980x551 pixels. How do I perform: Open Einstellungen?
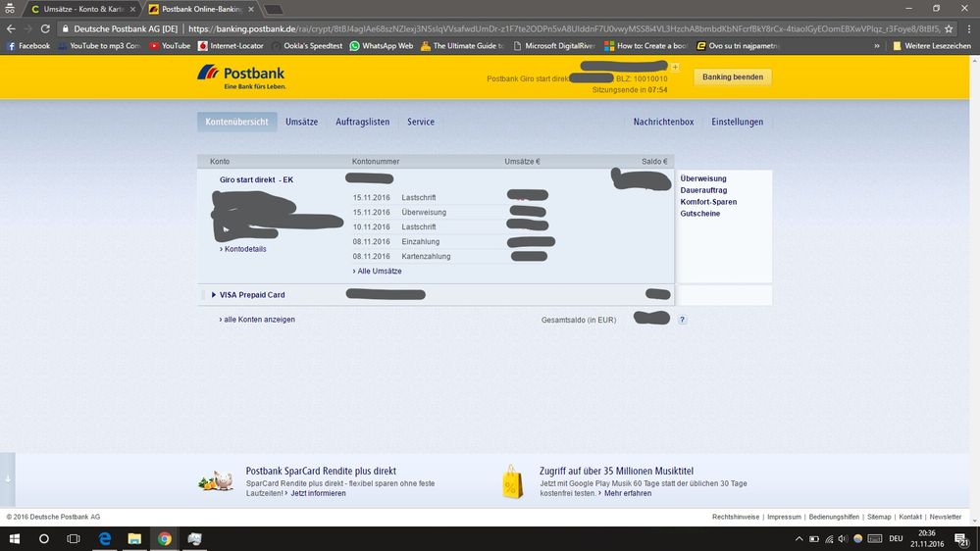(737, 122)
